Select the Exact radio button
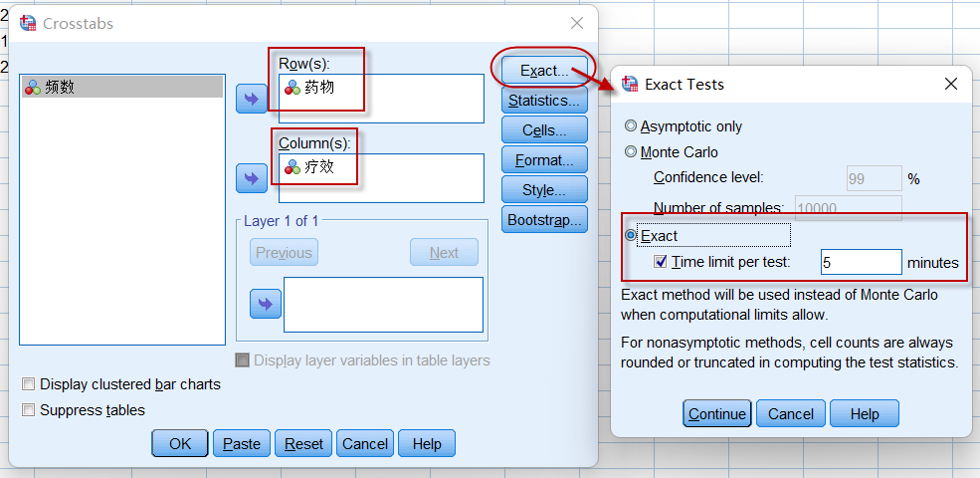980x478 pixels. point(631,236)
